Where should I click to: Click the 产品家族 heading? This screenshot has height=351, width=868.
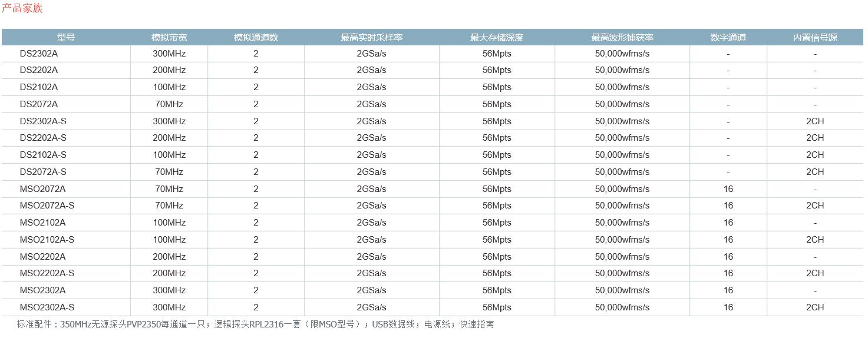pyautogui.click(x=22, y=8)
